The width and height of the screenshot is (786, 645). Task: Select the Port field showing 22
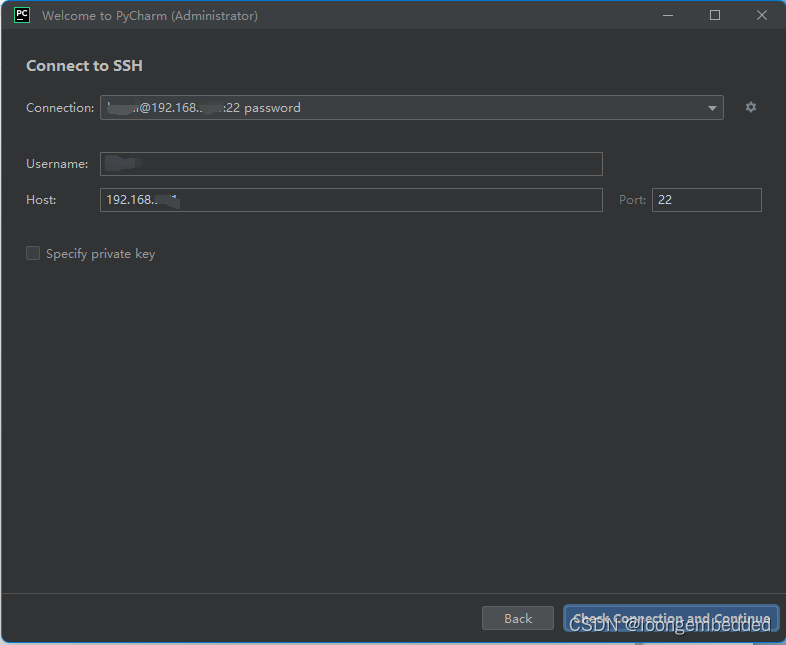(x=706, y=200)
